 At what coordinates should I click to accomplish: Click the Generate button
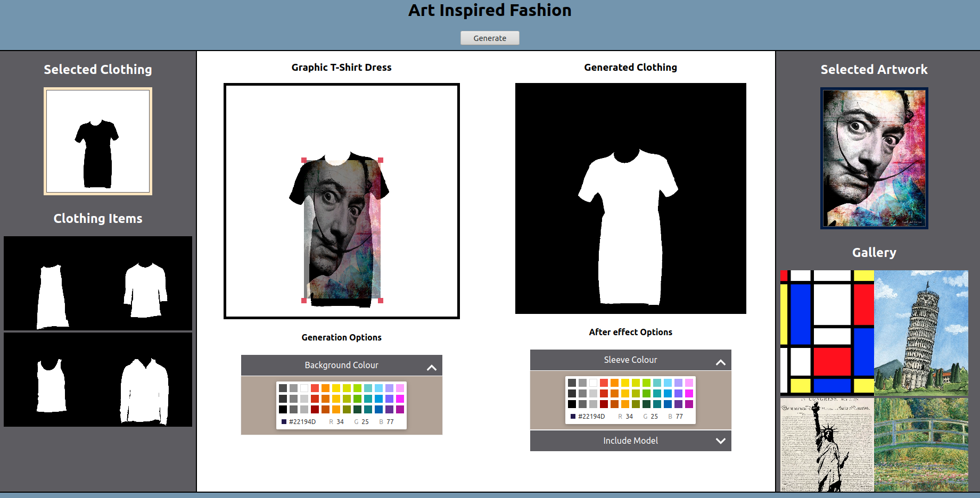coord(490,38)
